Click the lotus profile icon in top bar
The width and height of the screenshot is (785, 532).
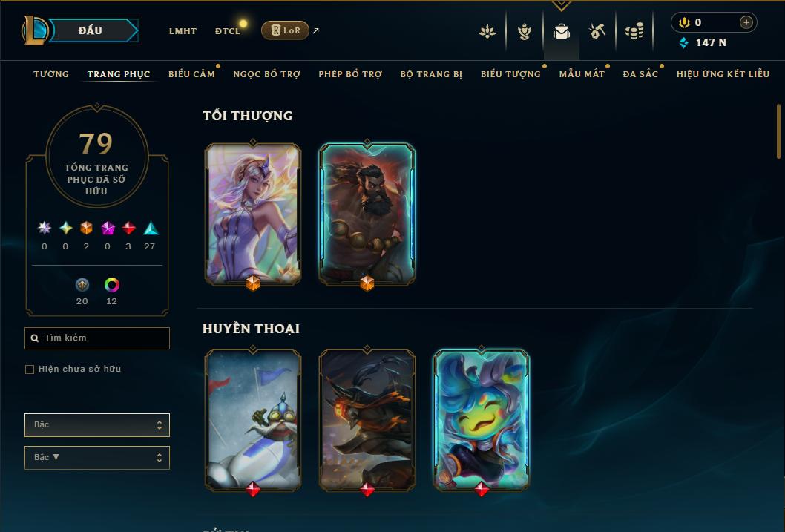[x=487, y=31]
